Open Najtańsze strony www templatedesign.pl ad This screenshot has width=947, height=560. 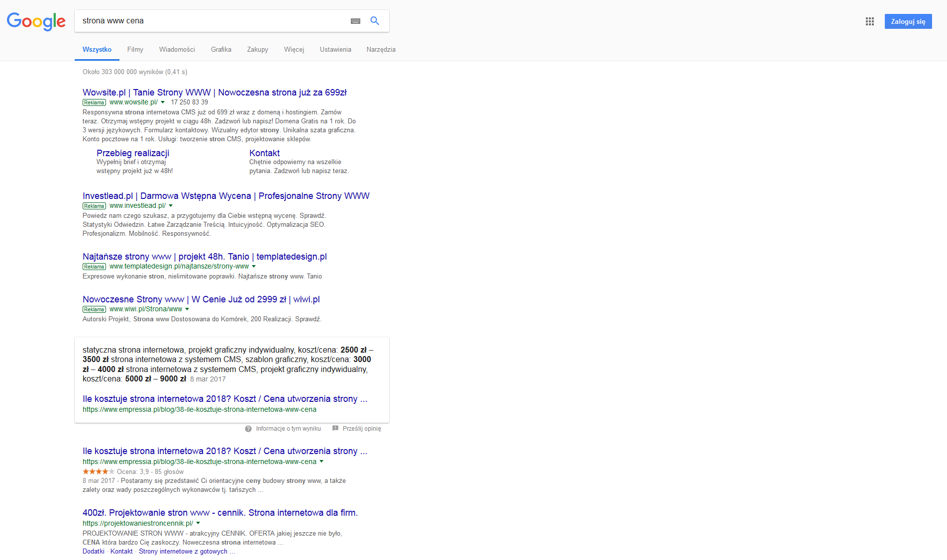pyautogui.click(x=205, y=257)
